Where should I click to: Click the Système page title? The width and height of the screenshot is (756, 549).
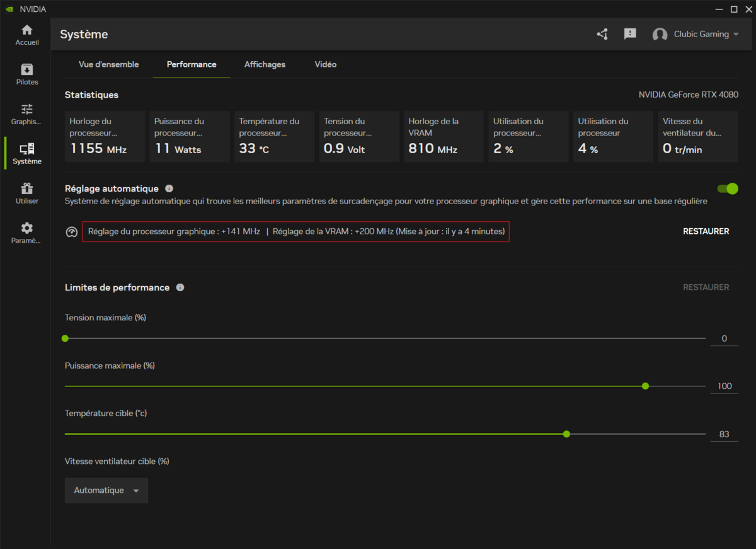pos(84,34)
